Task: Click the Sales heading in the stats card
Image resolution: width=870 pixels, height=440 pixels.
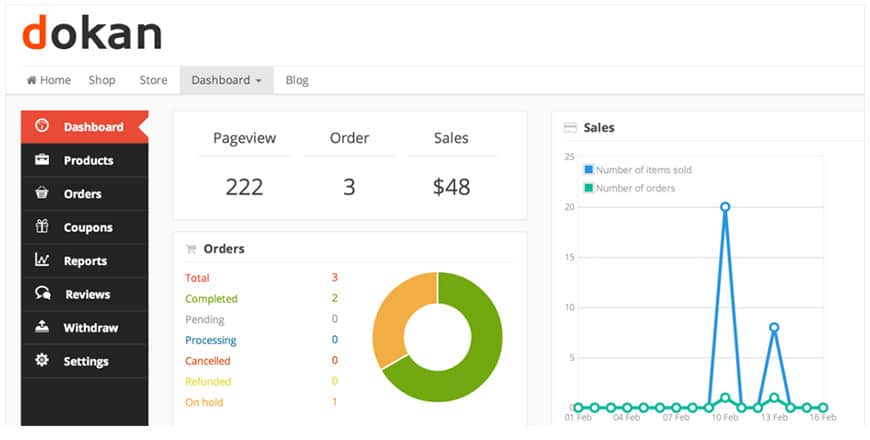Action: (451, 138)
